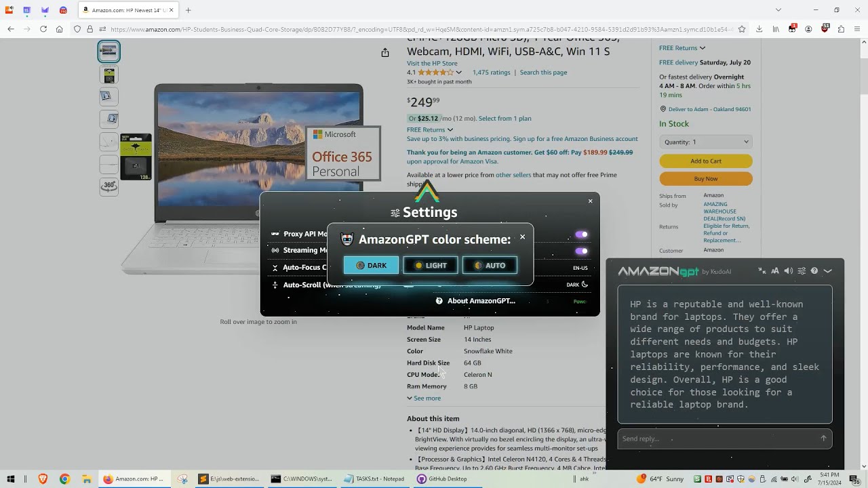This screenshot has width=868, height=488.
Task: Toggle the Streaming Mode switch
Action: (581, 251)
